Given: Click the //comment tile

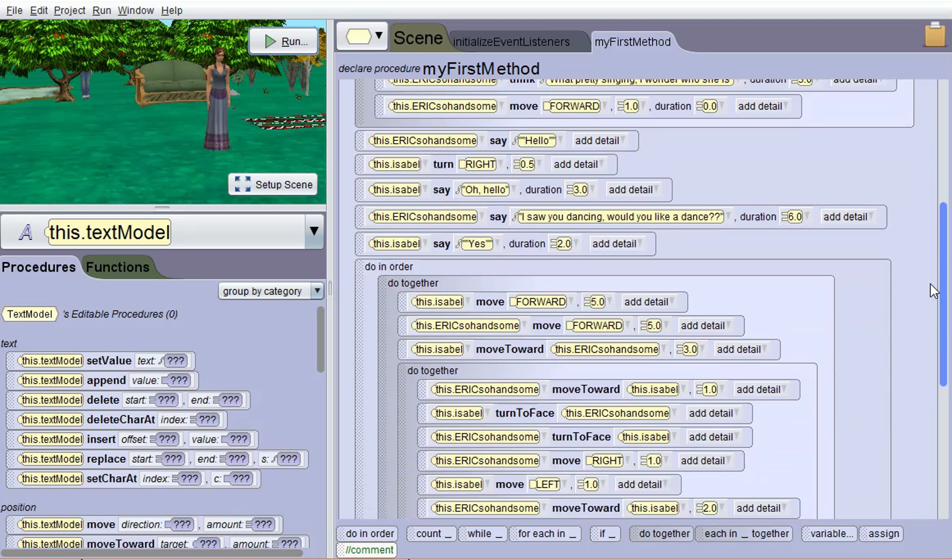Looking at the screenshot, I should pyautogui.click(x=369, y=550).
